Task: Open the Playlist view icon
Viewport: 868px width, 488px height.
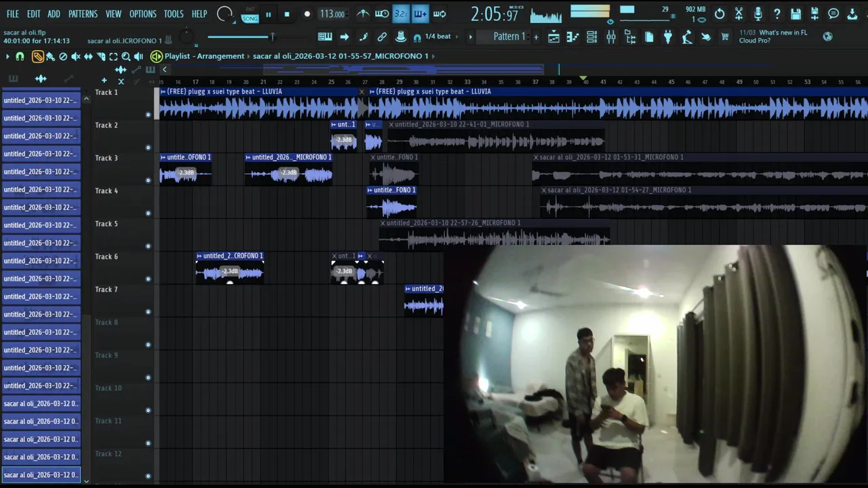Action: point(553,37)
